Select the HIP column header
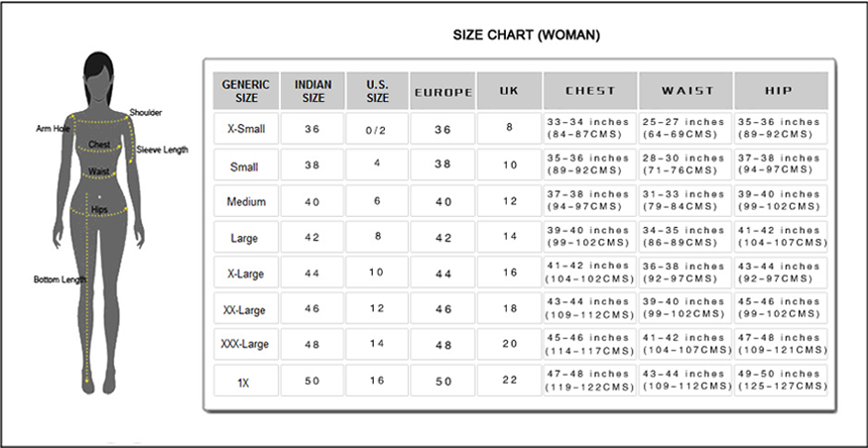This screenshot has height=448, width=868. tap(780, 91)
